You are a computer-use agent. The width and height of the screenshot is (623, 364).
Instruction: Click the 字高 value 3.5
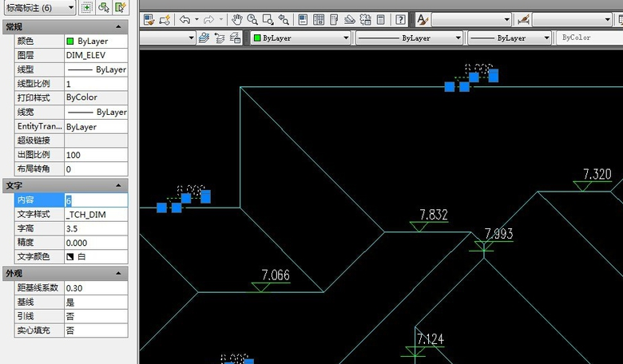[96, 228]
